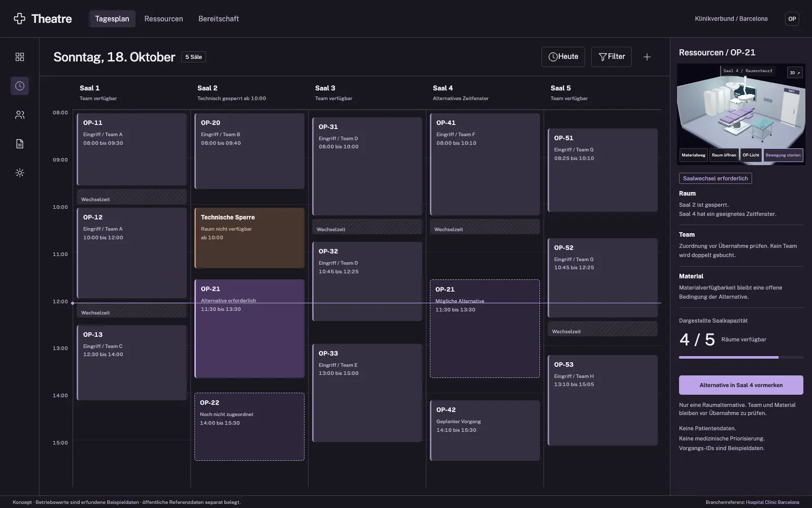The height and width of the screenshot is (508, 812).
Task: Open the OP-13 card, Team C
Action: [x=132, y=363]
